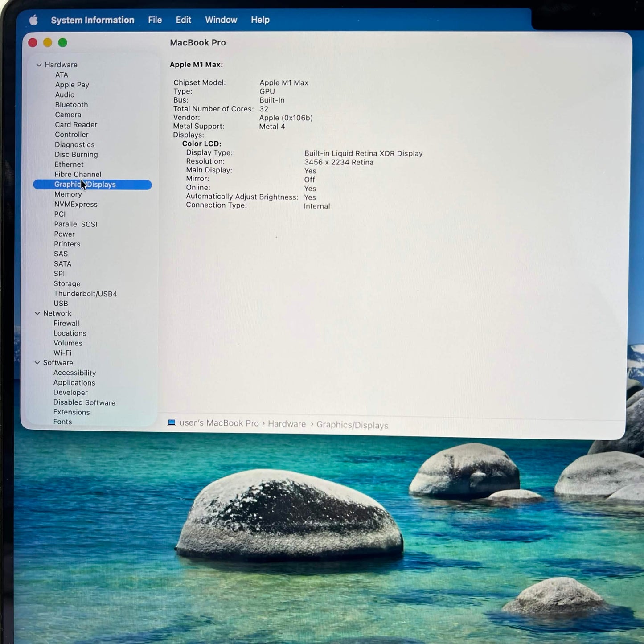Select Ethernet in the sidebar
The height and width of the screenshot is (644, 644).
pos(69,164)
